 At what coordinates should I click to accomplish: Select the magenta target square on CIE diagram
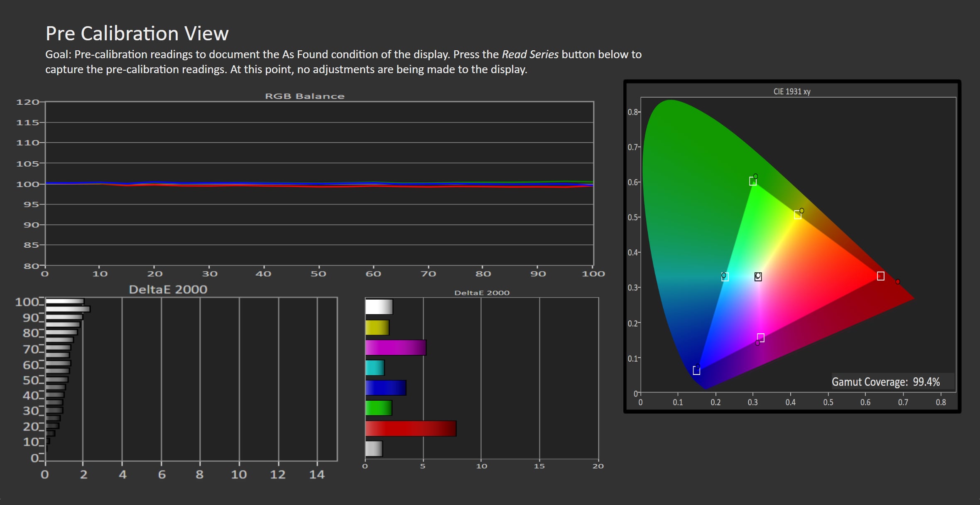761,337
